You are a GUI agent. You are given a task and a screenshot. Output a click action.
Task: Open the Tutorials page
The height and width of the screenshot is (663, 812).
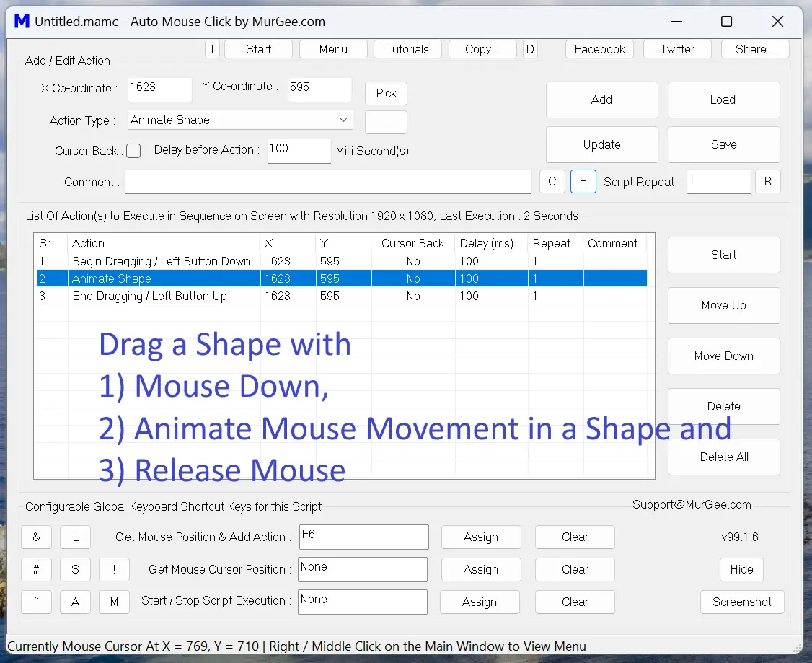407,49
